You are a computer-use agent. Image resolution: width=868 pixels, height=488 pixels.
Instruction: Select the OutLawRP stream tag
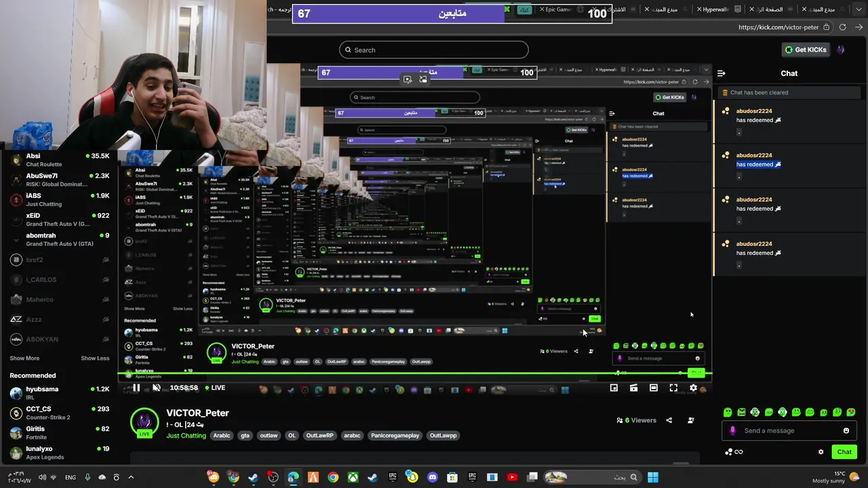(319, 436)
